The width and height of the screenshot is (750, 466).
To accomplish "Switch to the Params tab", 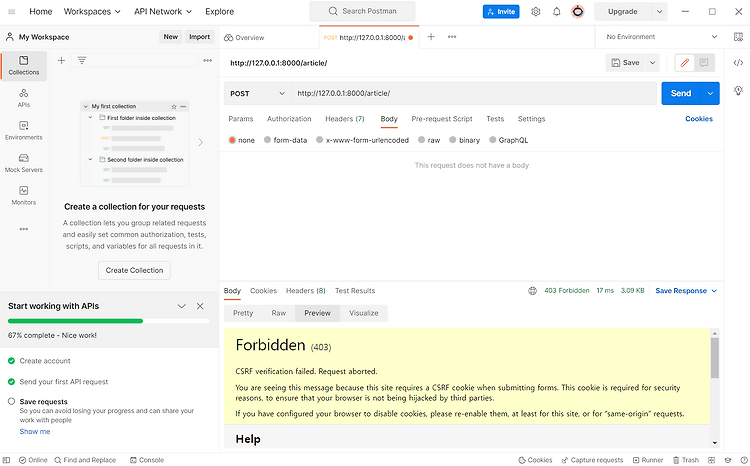I will tap(241, 119).
